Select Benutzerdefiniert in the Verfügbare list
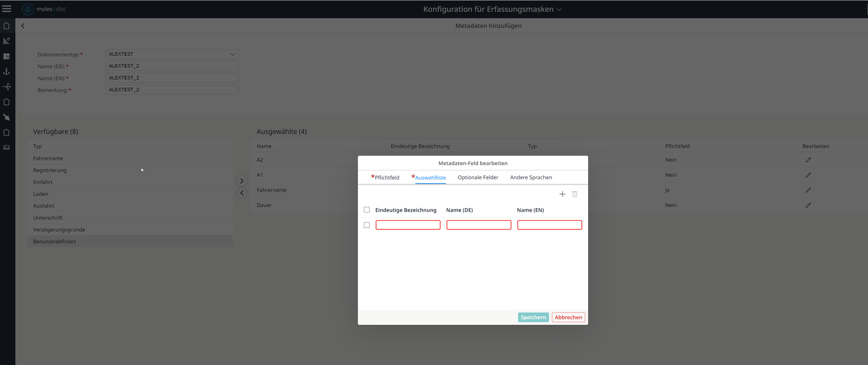Screen dimensions: 868x365 pyautogui.click(x=130, y=241)
